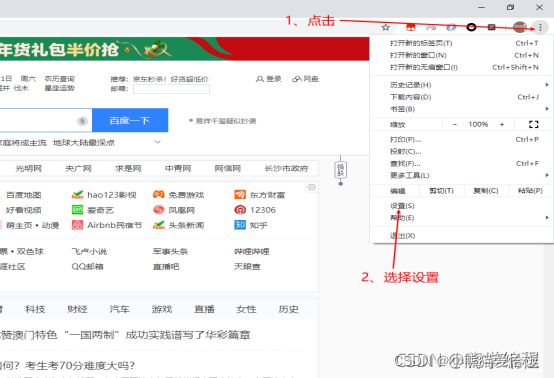Open 设置(S) in the Chrome menu

tap(461, 206)
